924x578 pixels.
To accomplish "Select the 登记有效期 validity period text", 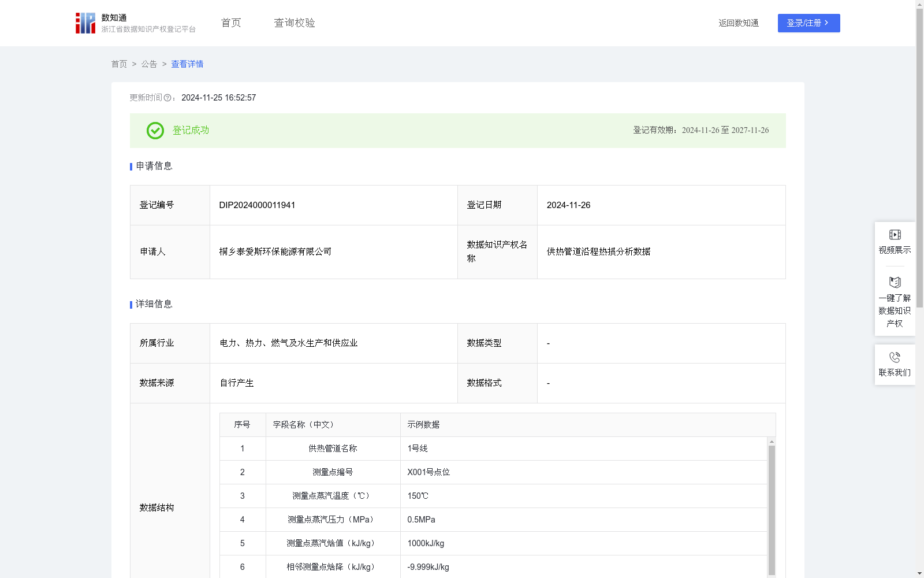I will [x=701, y=131].
